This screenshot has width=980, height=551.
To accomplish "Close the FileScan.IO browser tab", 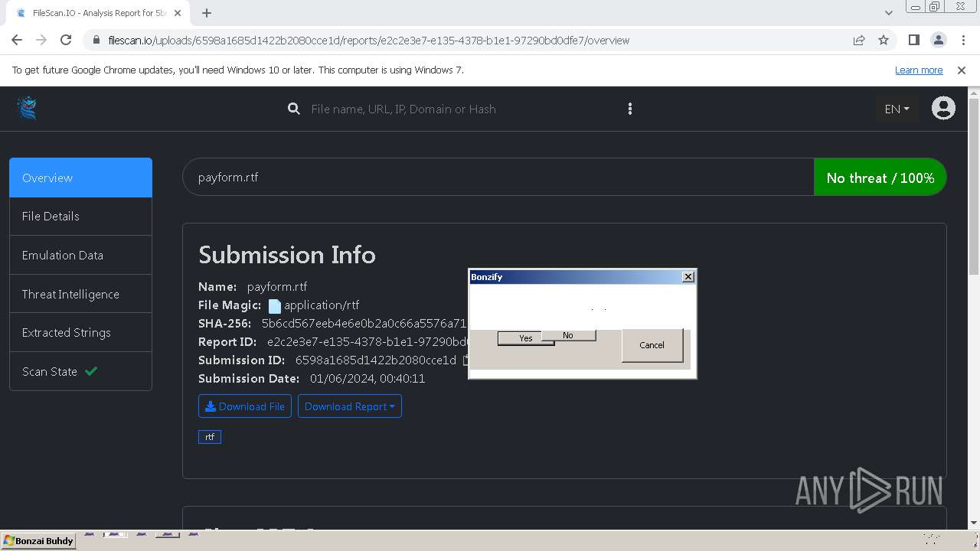I will click(x=178, y=13).
